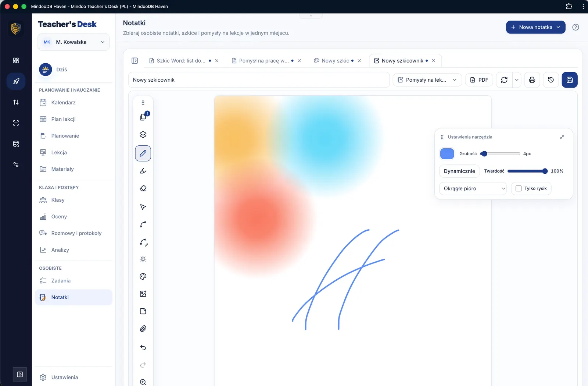The width and height of the screenshot is (588, 386).
Task: Expand the M. Kowalska account selector
Action: point(73,42)
